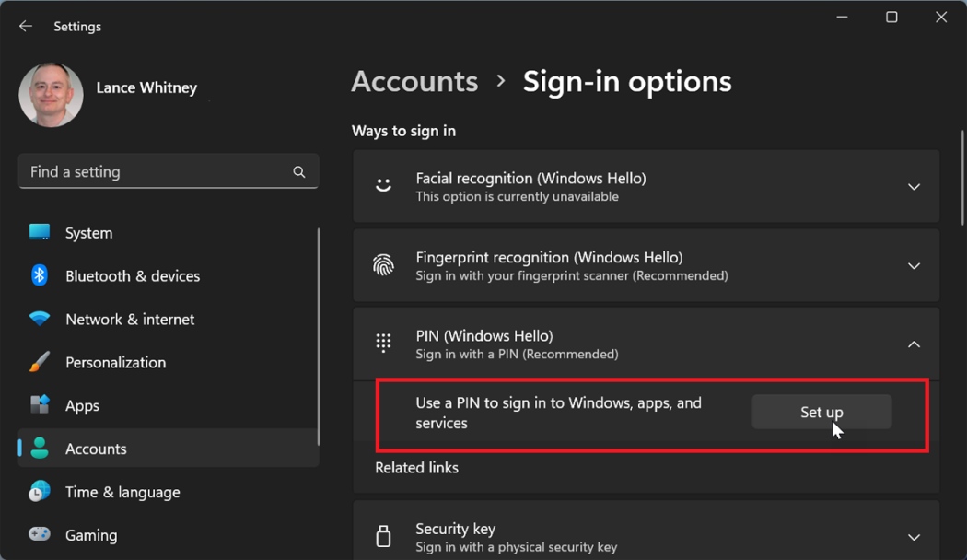Expand the Fingerprint recognition section

[914, 265]
